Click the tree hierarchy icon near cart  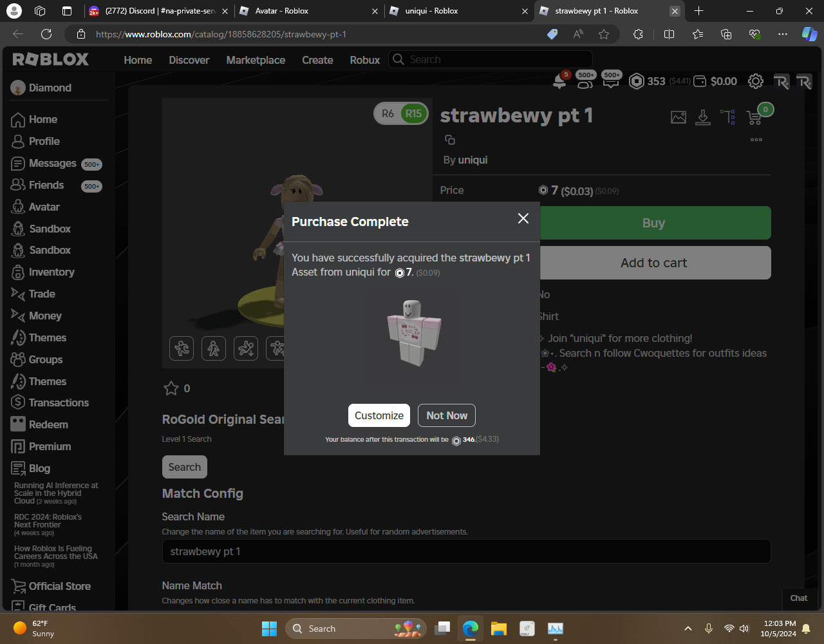[728, 117]
